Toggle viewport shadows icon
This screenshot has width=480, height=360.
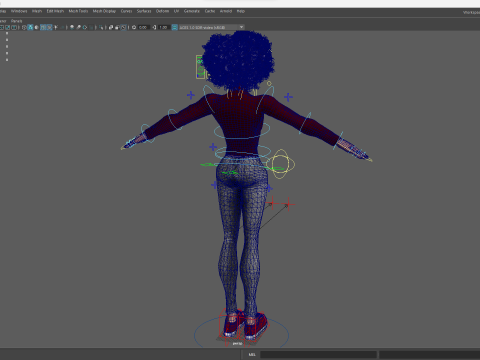pos(62,27)
